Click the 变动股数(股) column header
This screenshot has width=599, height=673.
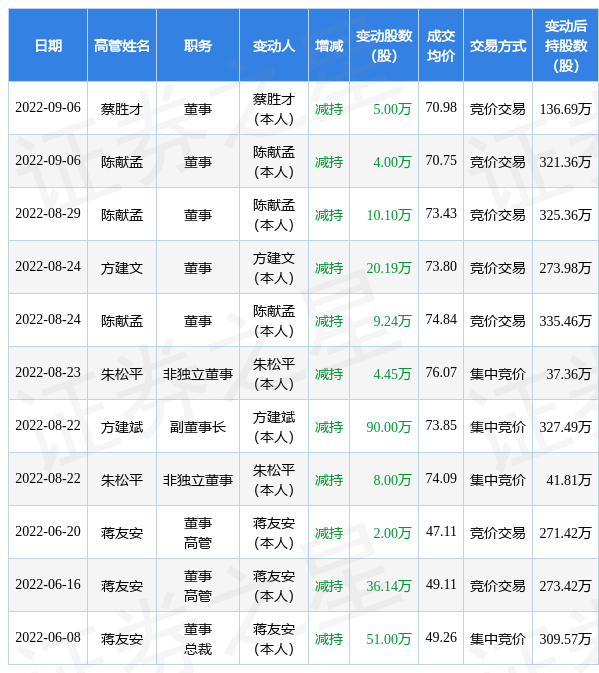tap(384, 45)
